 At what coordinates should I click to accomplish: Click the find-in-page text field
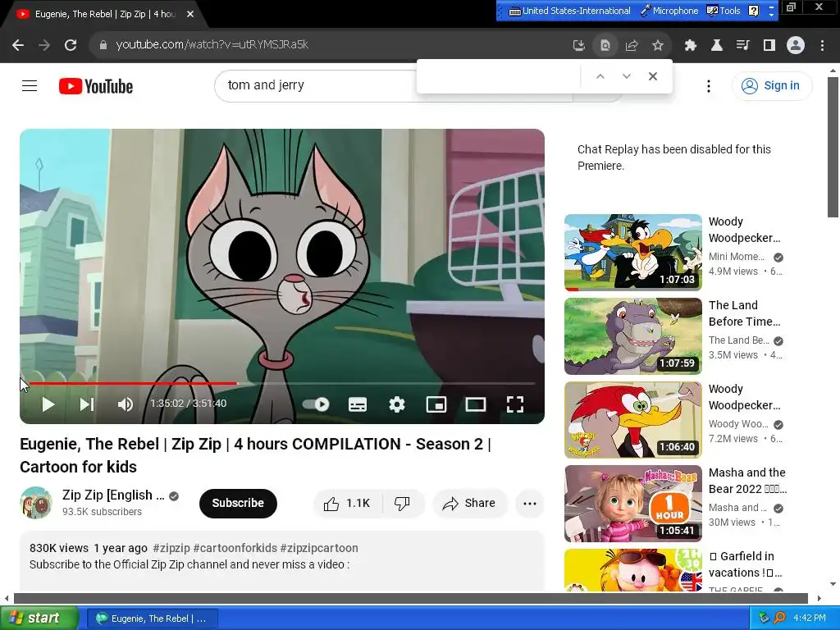[x=500, y=76]
